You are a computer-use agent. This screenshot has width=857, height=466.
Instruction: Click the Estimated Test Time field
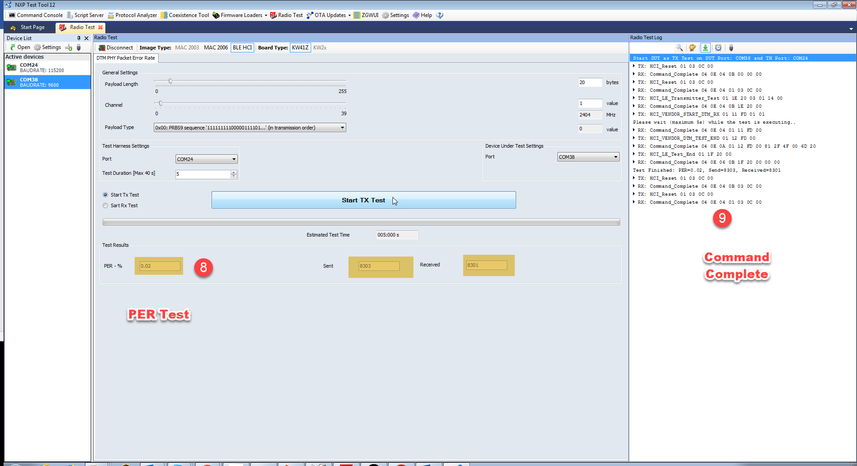pyautogui.click(x=397, y=235)
